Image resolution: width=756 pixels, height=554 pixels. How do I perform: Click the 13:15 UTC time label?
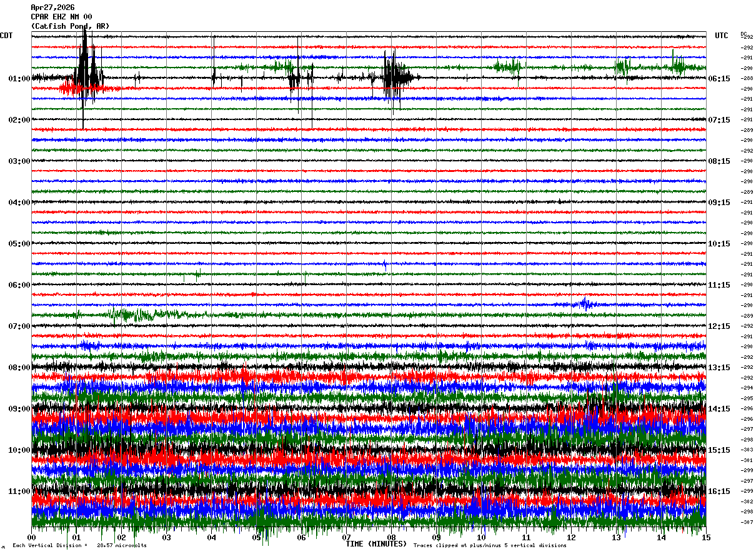coord(719,368)
